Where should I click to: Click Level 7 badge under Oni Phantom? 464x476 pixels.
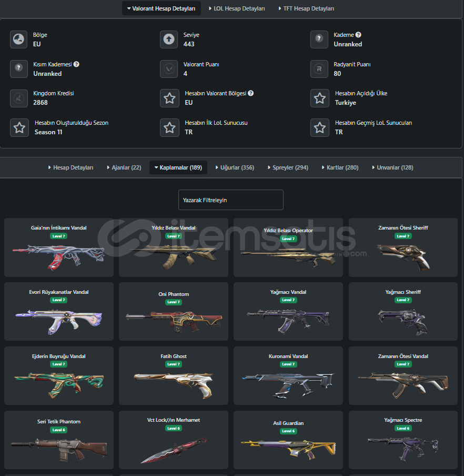(x=174, y=302)
